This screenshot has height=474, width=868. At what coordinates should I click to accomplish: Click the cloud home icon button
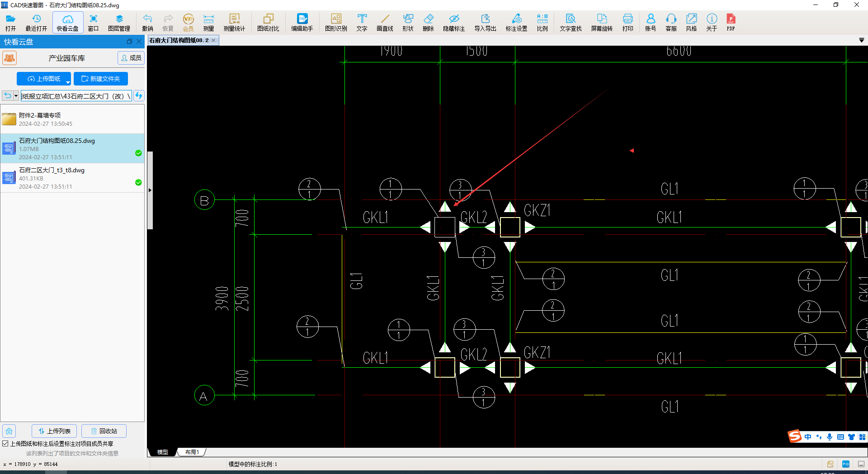click(x=9, y=431)
